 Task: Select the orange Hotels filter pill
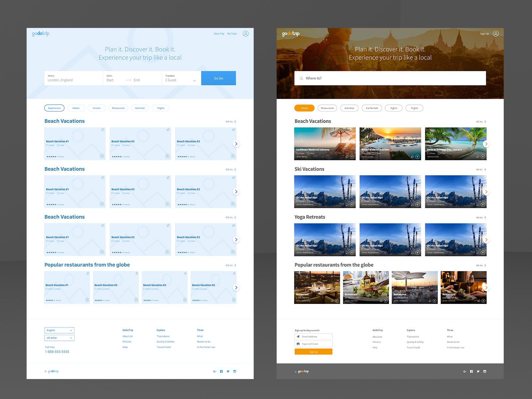pyautogui.click(x=304, y=108)
